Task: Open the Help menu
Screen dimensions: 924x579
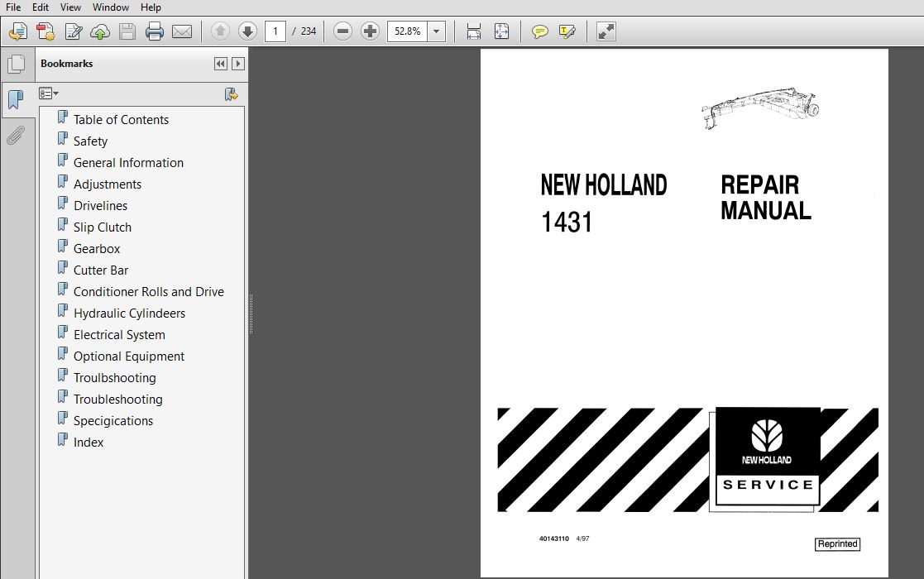Action: [x=151, y=7]
